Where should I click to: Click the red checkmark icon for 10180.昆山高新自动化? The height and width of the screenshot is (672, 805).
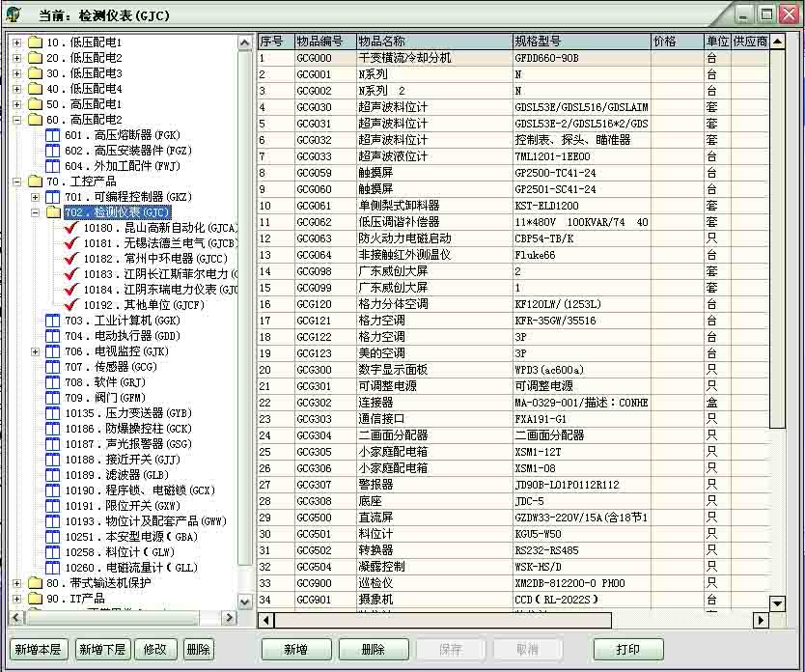tap(69, 229)
